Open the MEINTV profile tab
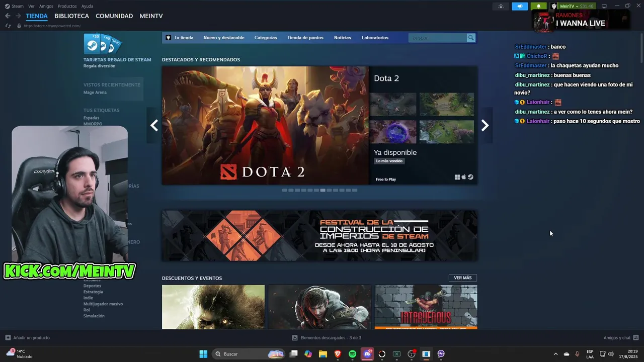 tap(151, 16)
